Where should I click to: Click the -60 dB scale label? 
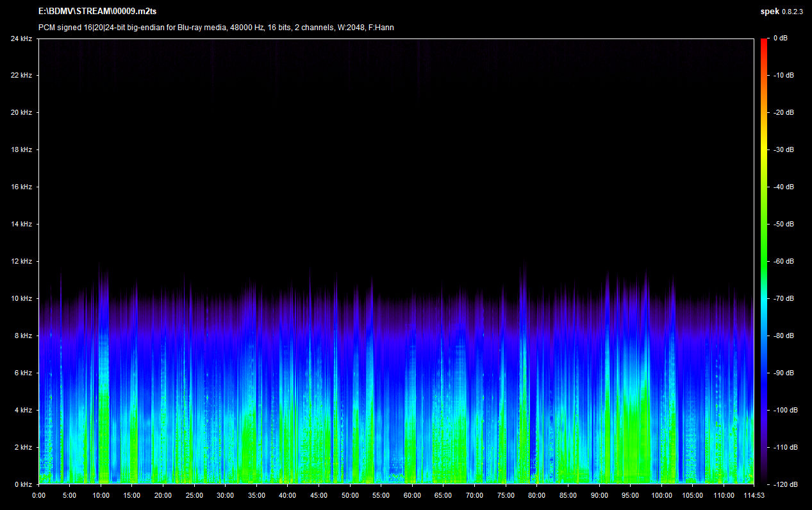[x=783, y=262]
